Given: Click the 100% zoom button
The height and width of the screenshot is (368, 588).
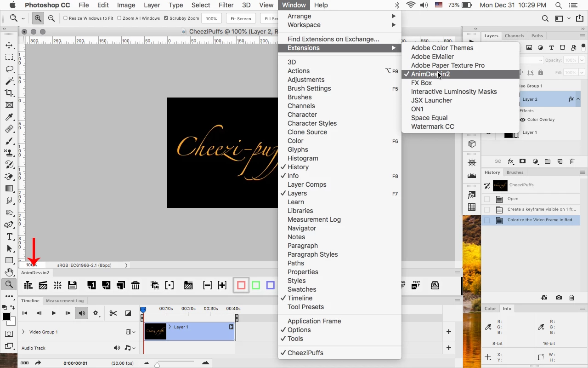Looking at the screenshot, I should (x=211, y=18).
